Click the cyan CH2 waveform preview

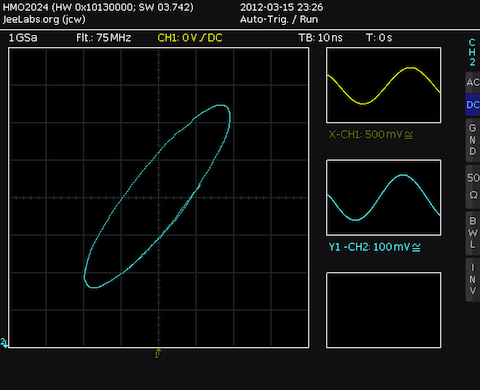384,198
